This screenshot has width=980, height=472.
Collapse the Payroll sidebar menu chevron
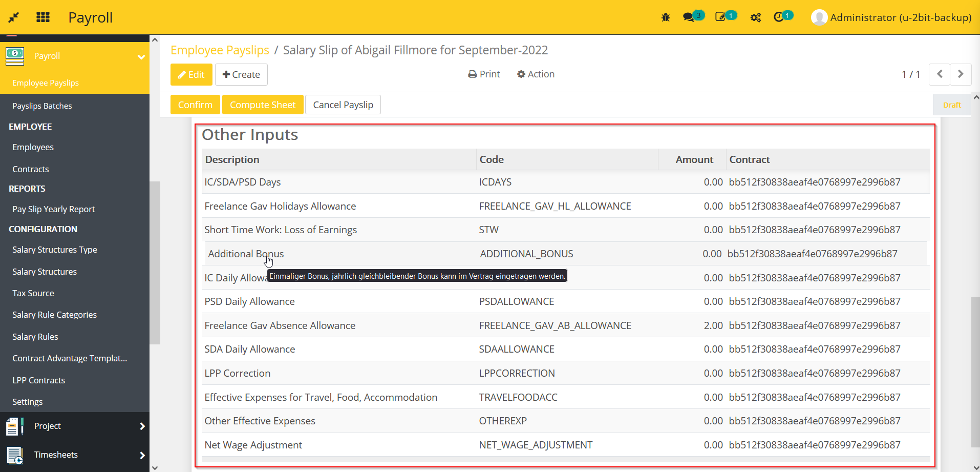pos(141,56)
